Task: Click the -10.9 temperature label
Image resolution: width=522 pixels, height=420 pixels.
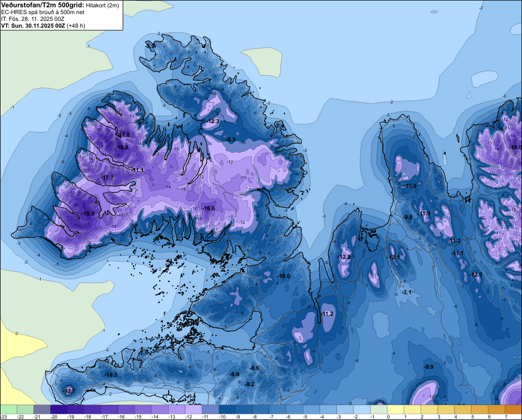Action: point(410,186)
